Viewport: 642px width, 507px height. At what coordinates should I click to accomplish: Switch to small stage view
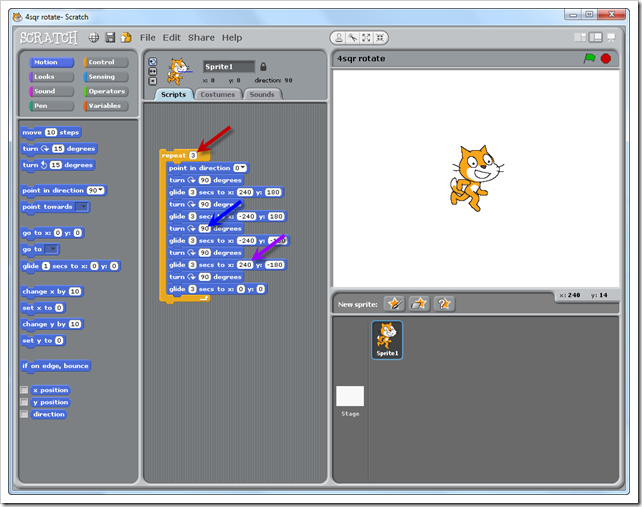580,38
